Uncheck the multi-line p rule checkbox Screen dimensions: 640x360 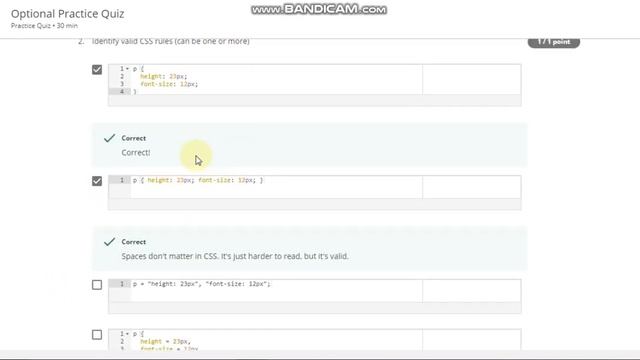(97, 69)
